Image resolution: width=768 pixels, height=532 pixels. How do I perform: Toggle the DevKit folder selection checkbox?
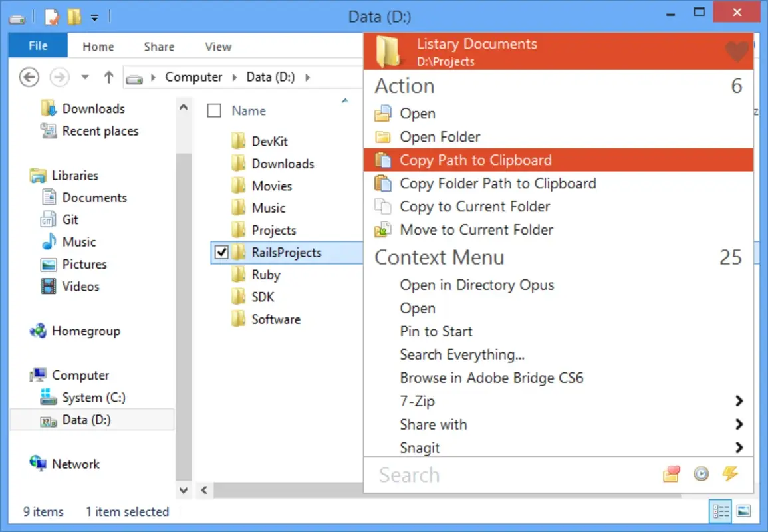(x=221, y=140)
